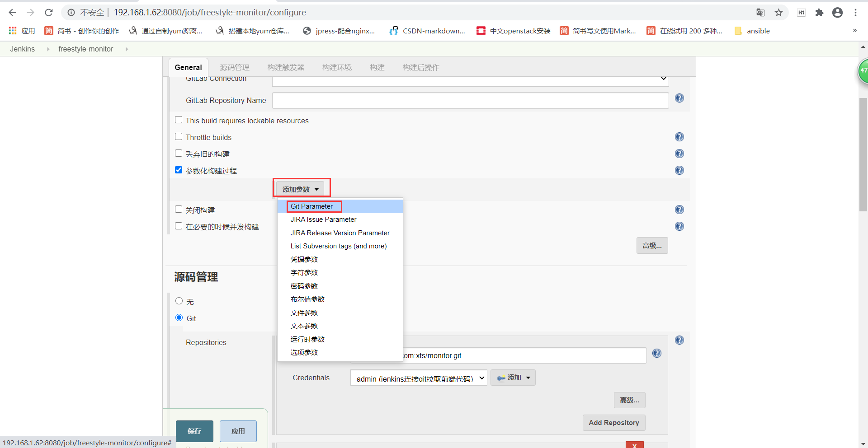The width and height of the screenshot is (868, 448).
Task: Enable 在必要的时候并发构建 checkbox
Action: pos(179,226)
